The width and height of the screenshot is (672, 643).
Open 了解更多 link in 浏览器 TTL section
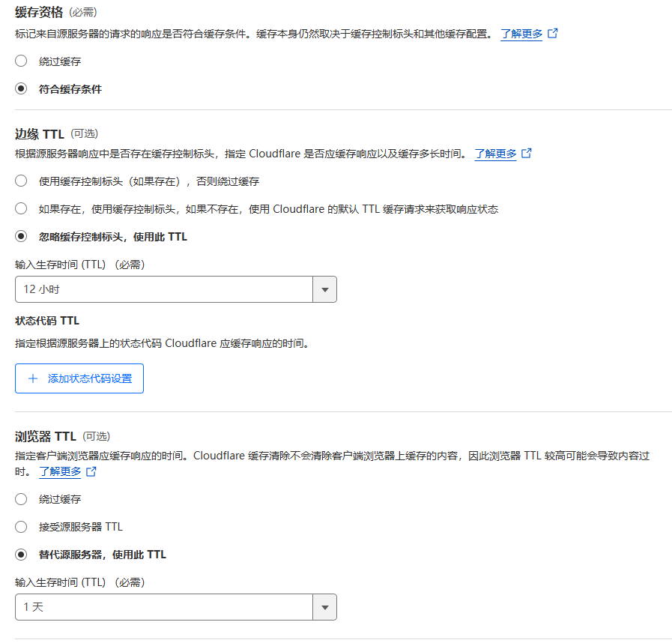pyautogui.click(x=60, y=472)
